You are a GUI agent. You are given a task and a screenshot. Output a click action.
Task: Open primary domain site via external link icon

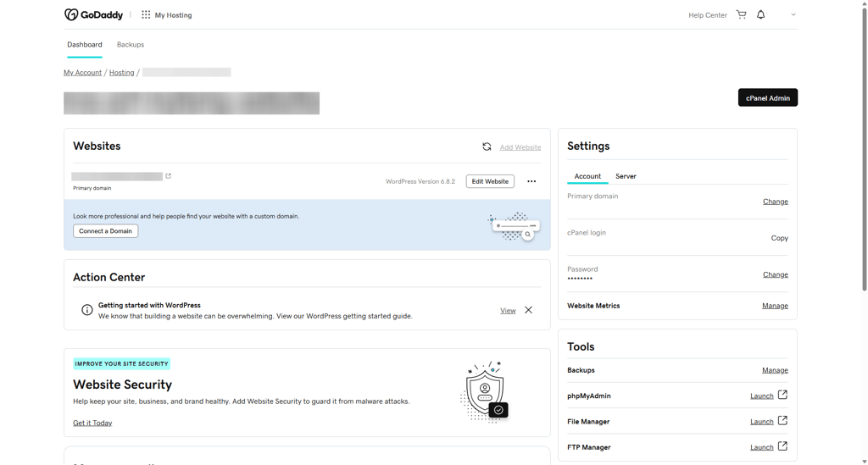pos(169,176)
